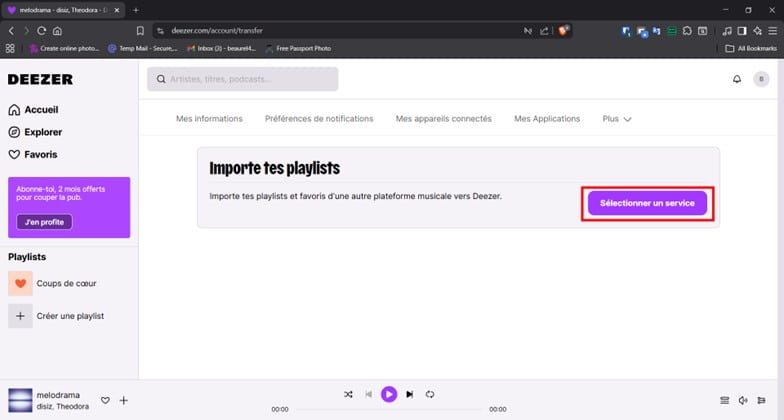
Task: Add melodrama to favorites with heart
Action: [x=105, y=400]
